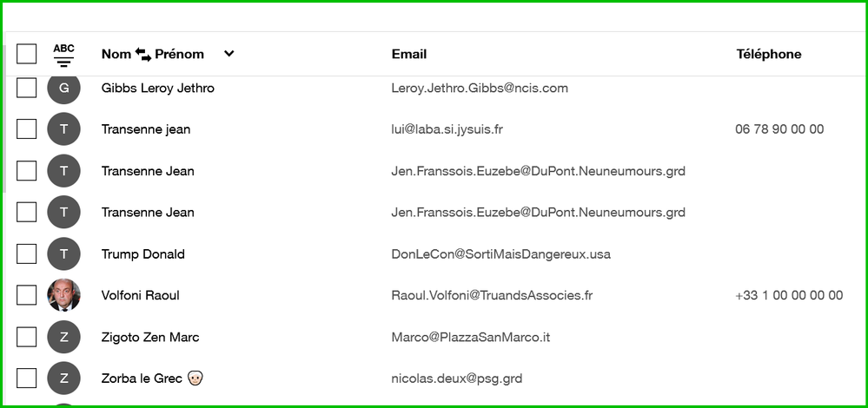Image resolution: width=868 pixels, height=408 pixels.
Task: Select the Volfoni Raoul row checkbox
Action: [27, 295]
